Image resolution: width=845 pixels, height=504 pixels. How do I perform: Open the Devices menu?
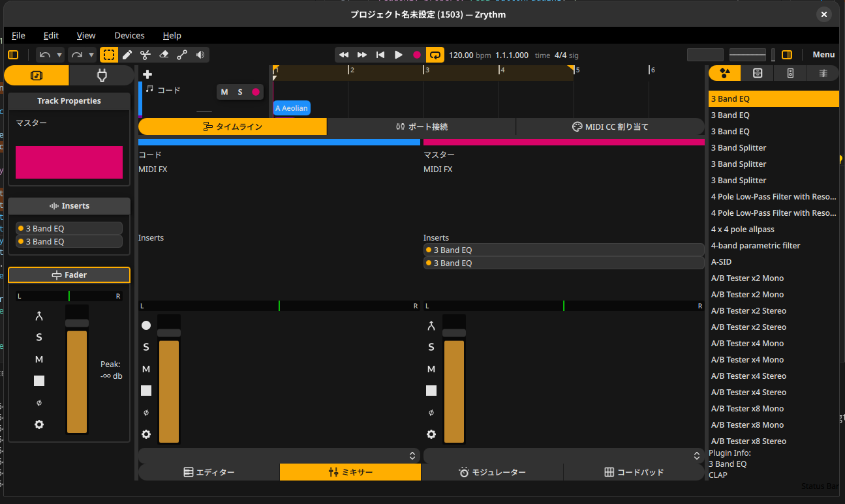(x=129, y=35)
